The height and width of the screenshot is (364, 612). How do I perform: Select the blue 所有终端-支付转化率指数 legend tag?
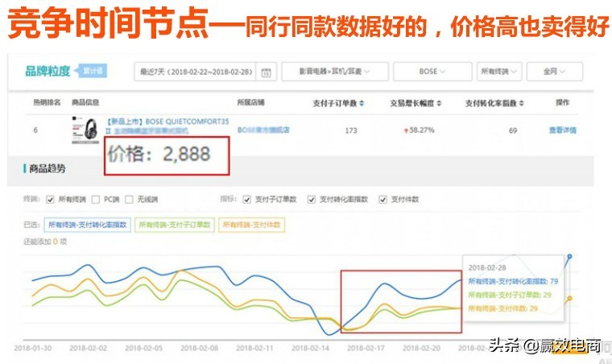click(88, 225)
